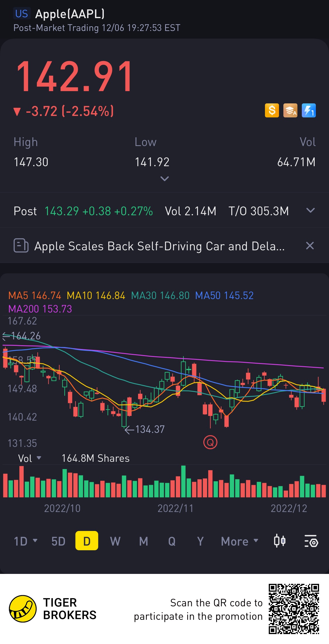
Task: Switch to yearly Y chart tab
Action: (x=200, y=541)
